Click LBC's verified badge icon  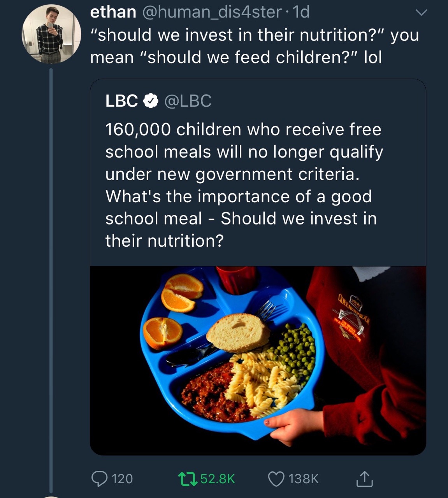point(151,101)
